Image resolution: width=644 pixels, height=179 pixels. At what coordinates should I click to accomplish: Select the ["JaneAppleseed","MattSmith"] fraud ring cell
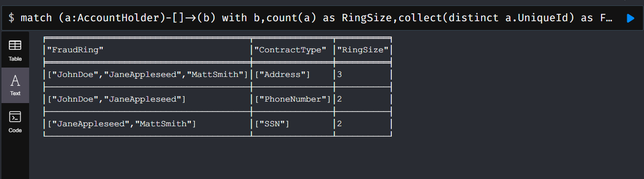click(x=121, y=124)
